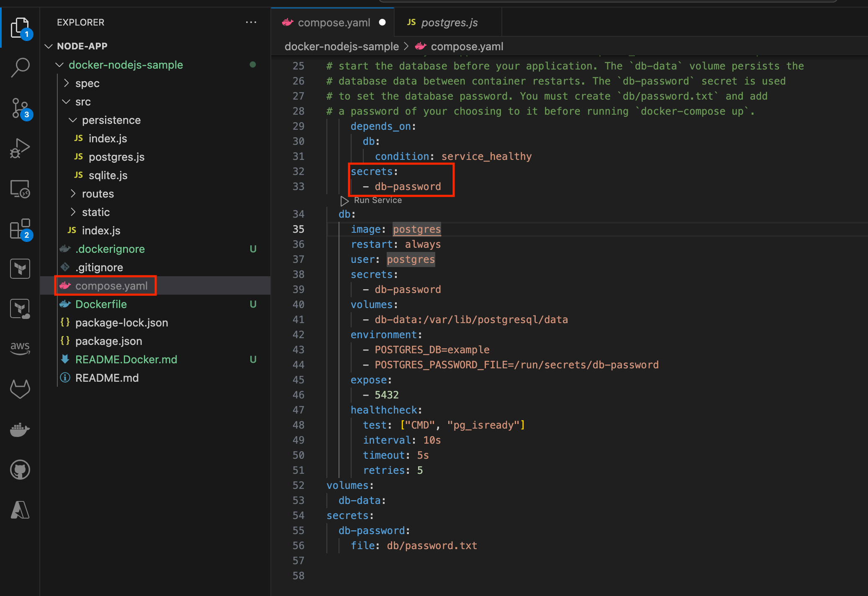Collapse the src folder

click(66, 102)
